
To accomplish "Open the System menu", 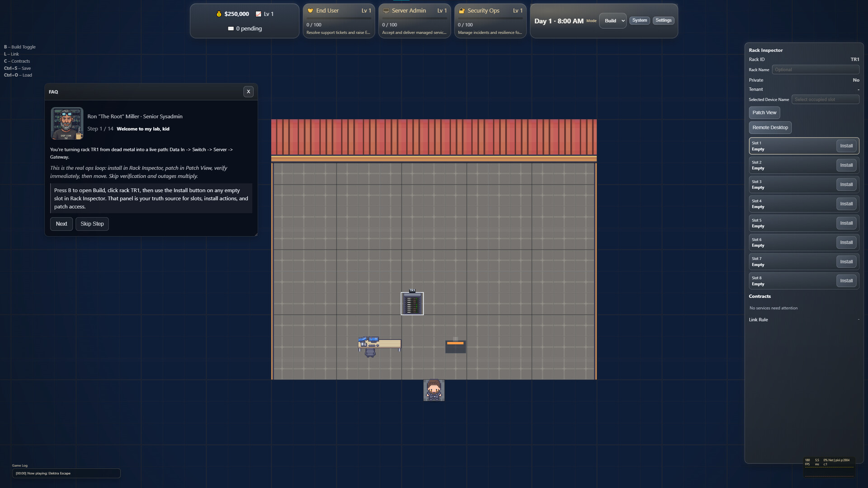I will 639,20.
